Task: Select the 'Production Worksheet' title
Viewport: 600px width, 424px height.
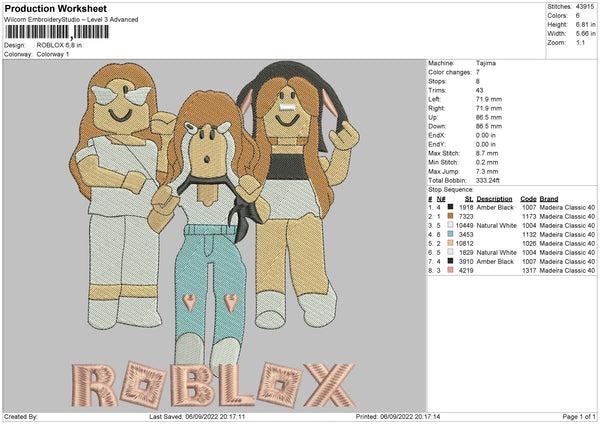Action: (55, 8)
